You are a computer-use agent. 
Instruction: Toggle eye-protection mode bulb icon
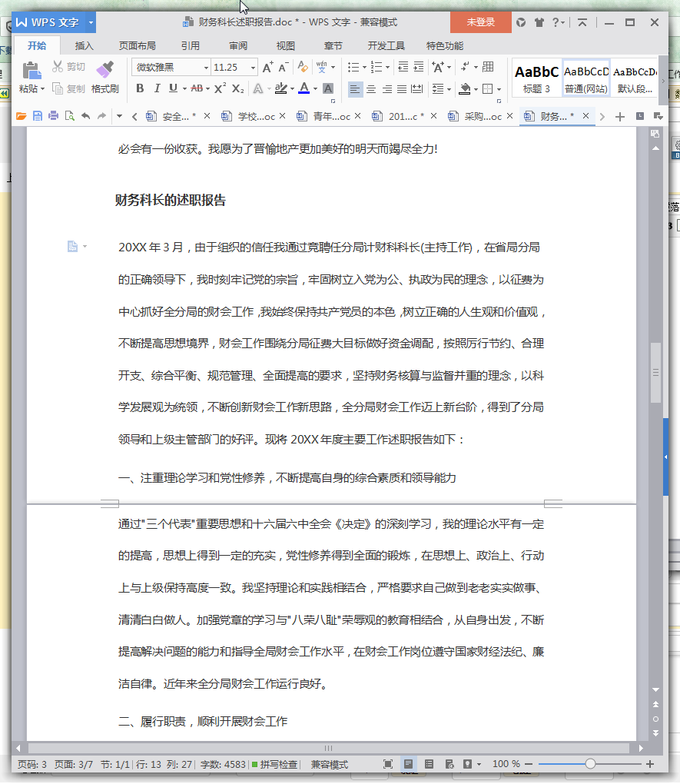tap(467, 764)
